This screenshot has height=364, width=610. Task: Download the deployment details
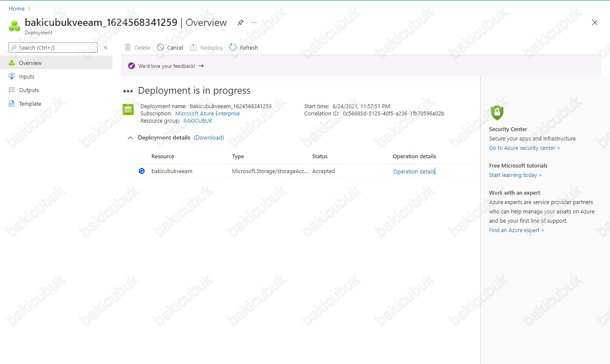click(x=209, y=138)
